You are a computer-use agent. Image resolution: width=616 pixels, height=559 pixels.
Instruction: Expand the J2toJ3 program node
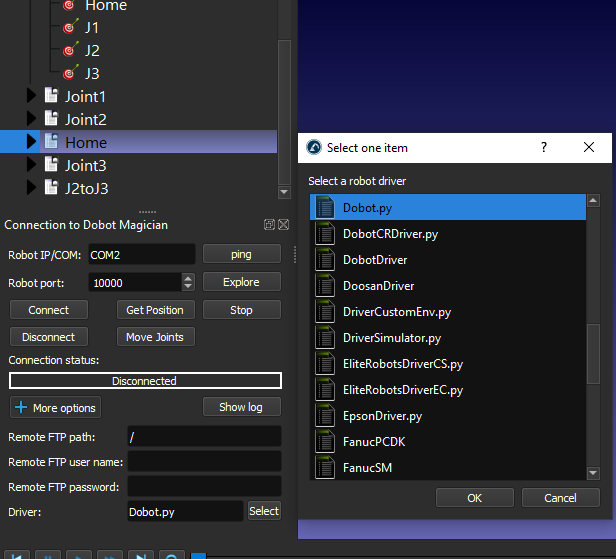[x=31, y=188]
